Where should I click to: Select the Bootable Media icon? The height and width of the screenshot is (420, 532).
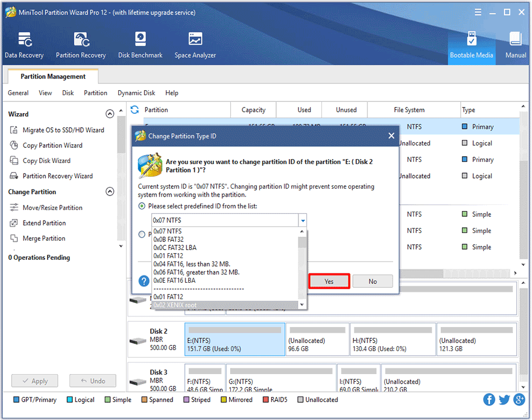tap(472, 45)
